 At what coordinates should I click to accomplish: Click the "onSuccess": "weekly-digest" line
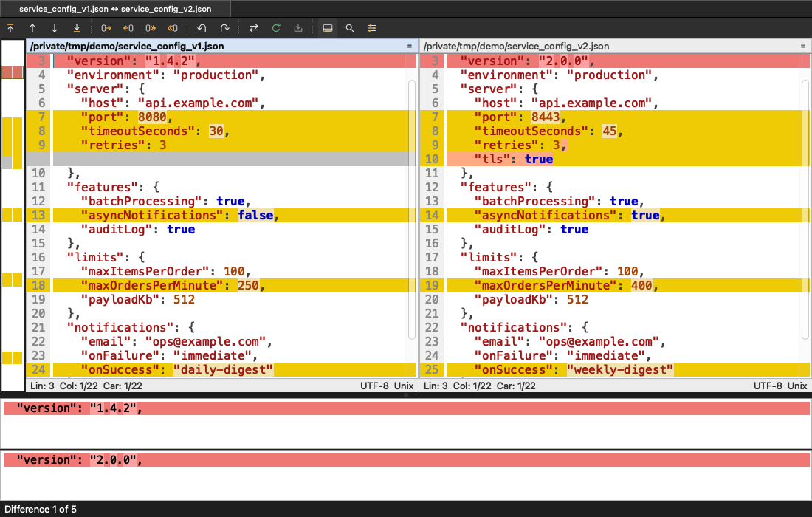[x=628, y=369]
